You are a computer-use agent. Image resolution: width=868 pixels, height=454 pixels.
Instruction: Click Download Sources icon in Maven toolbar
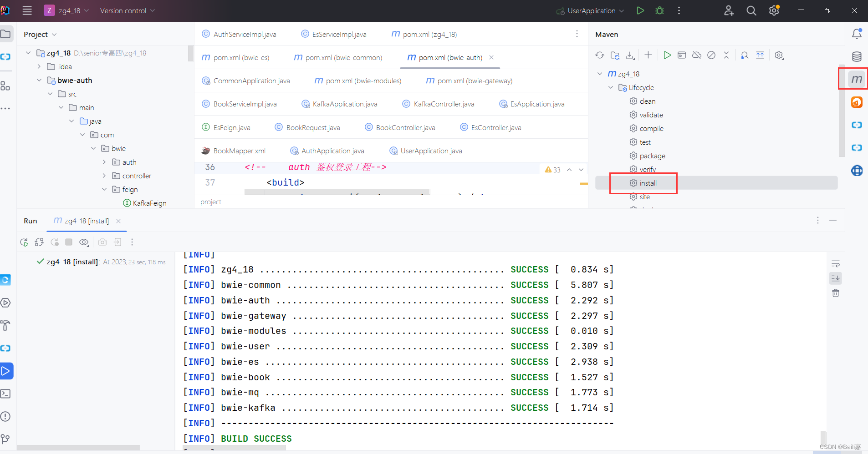(x=630, y=55)
